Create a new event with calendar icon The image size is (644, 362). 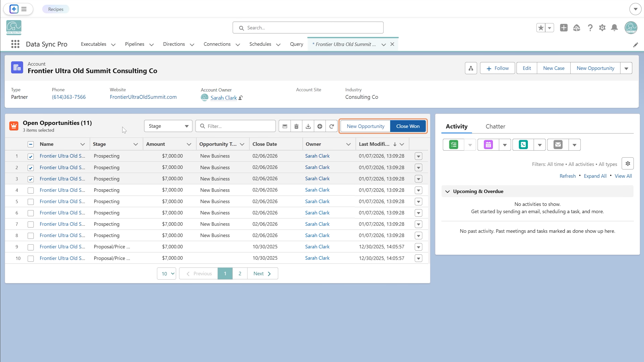tap(488, 145)
